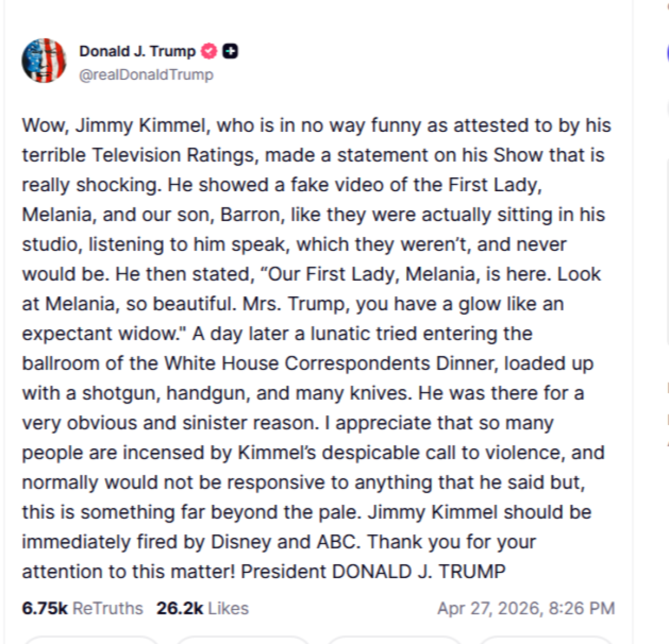Click the first pill-shaped action button below the post
The image size is (669, 644).
(x=91, y=641)
